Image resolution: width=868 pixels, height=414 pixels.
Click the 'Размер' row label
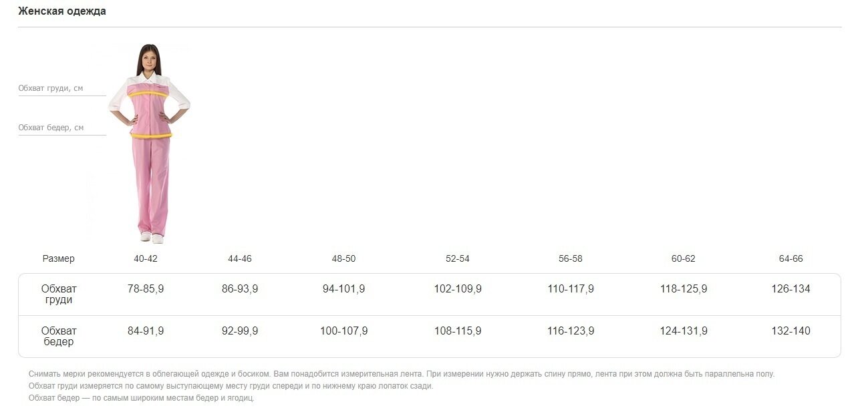[59, 258]
